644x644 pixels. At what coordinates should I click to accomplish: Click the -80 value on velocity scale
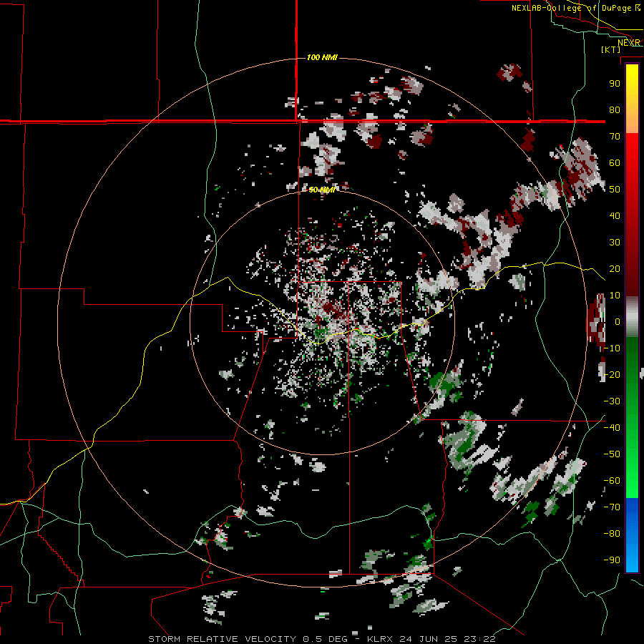pos(612,534)
